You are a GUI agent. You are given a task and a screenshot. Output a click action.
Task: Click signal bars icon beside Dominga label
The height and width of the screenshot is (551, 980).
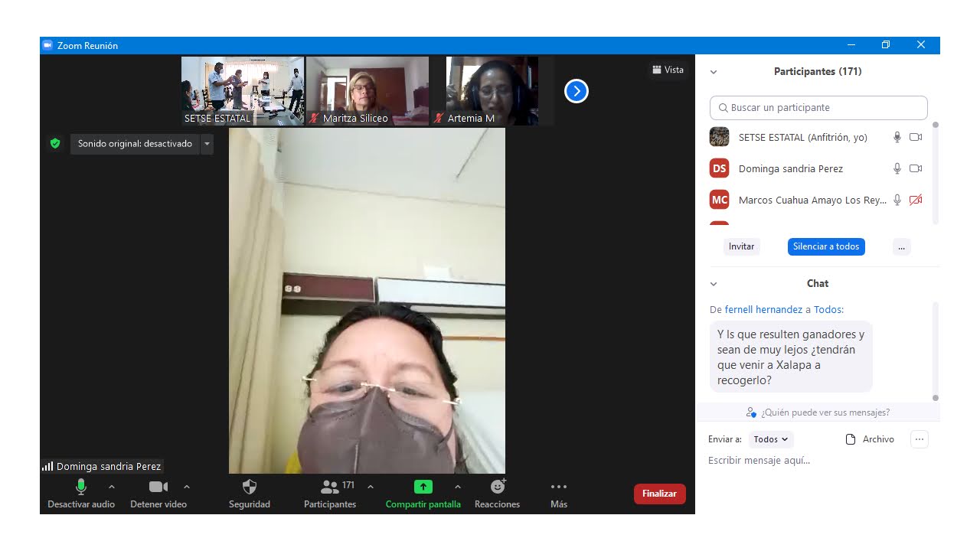(47, 466)
